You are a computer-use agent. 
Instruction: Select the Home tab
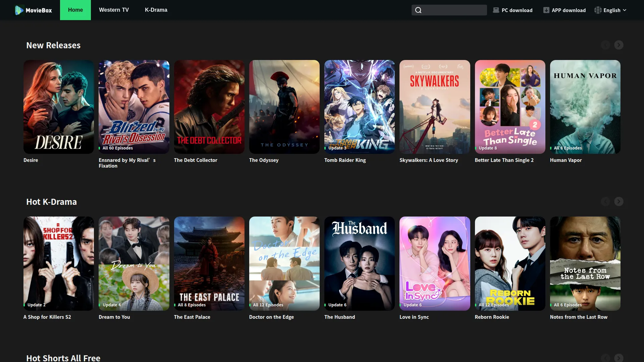coord(75,10)
